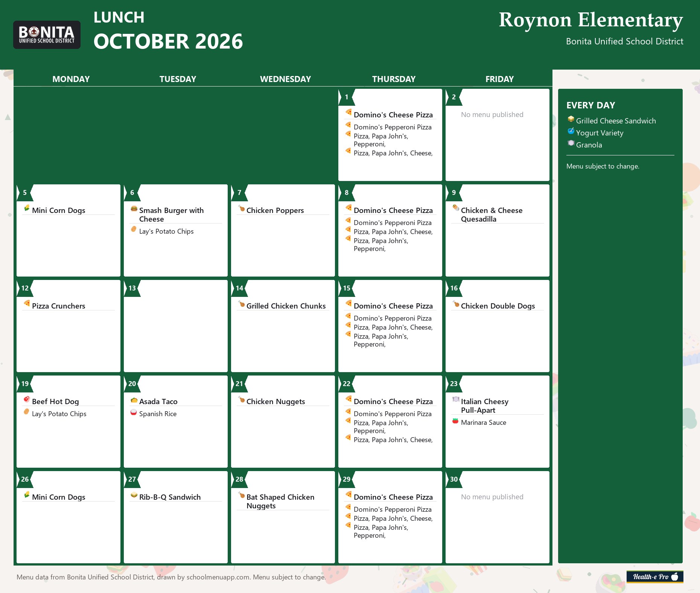
Task: Click the footer menu data credit text
Action: click(x=171, y=577)
